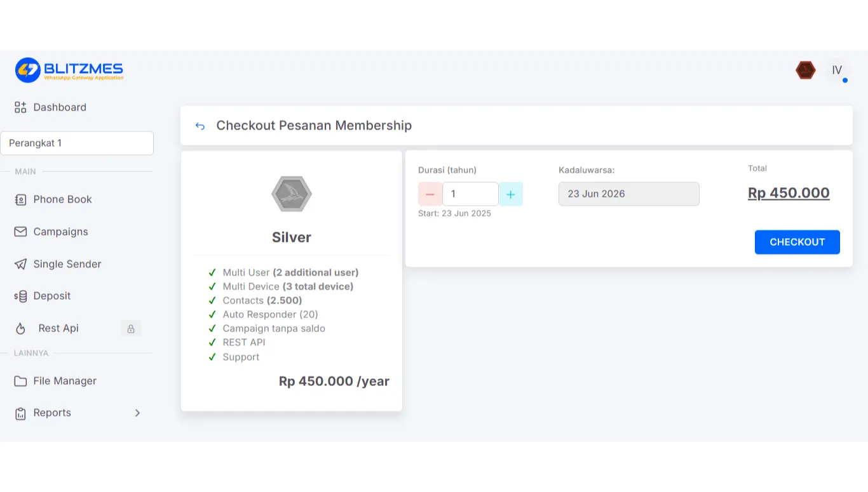Click the Blitzmes logo

click(x=69, y=70)
